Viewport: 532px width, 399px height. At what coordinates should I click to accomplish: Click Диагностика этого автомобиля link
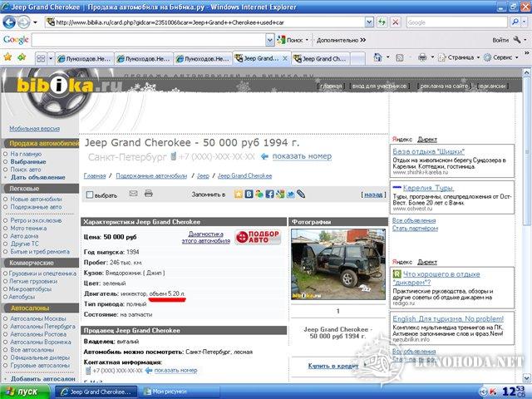point(206,238)
